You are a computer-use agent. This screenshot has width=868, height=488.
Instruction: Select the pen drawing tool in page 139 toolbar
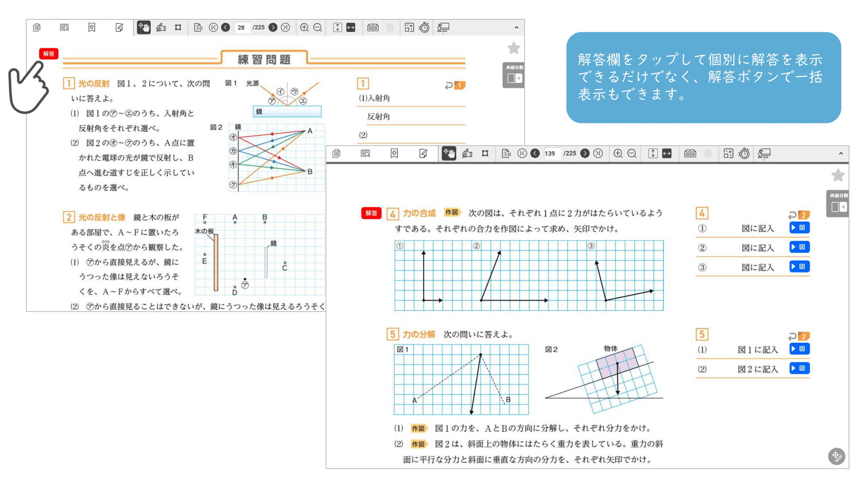pos(467,154)
